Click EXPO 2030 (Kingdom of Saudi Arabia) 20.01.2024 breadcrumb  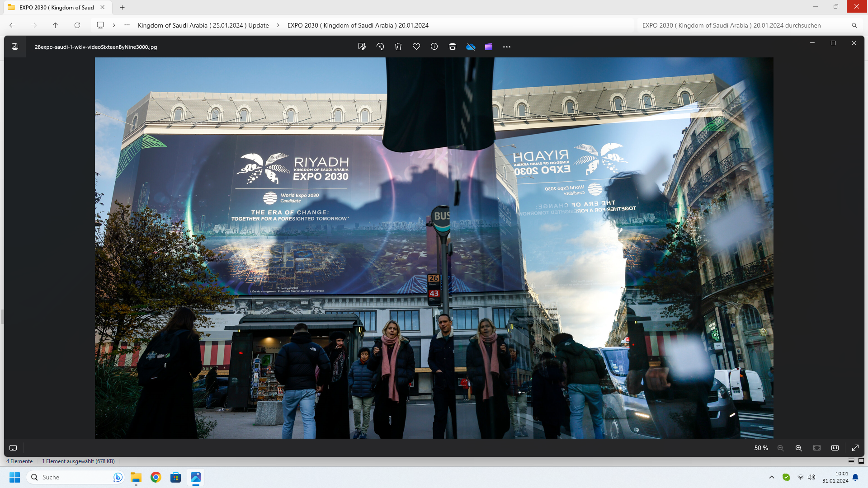click(x=358, y=25)
